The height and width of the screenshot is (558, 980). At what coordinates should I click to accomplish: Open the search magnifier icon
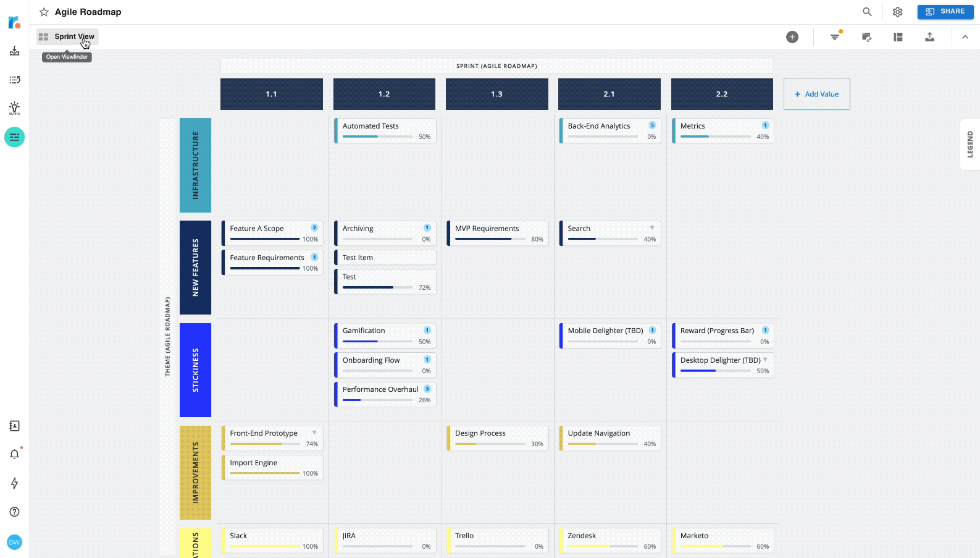[867, 12]
